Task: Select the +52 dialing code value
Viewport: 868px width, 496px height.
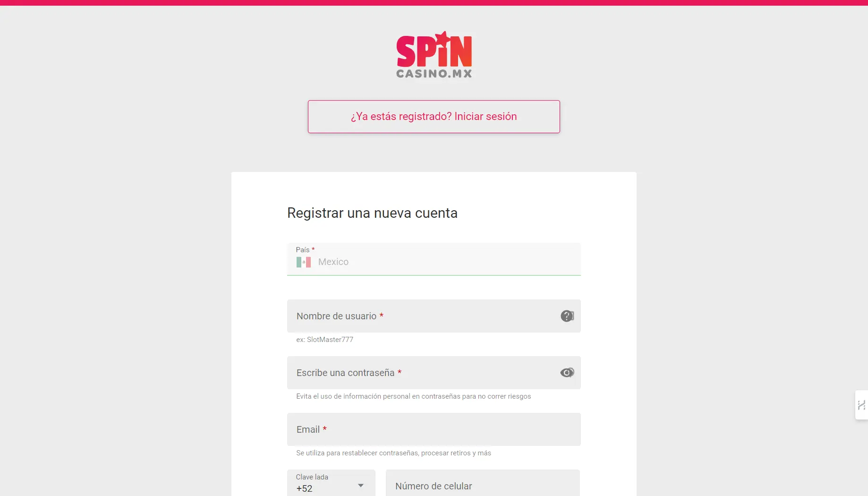Action: (305, 488)
